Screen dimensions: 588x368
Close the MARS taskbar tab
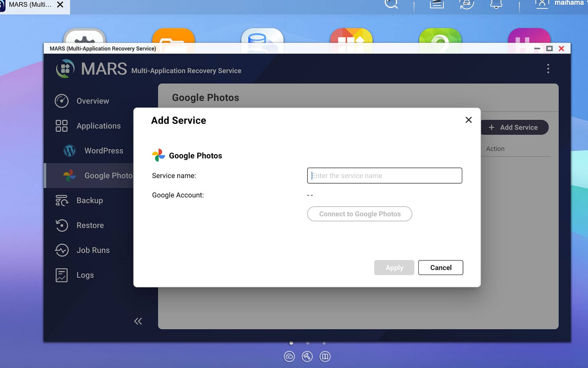click(x=60, y=5)
